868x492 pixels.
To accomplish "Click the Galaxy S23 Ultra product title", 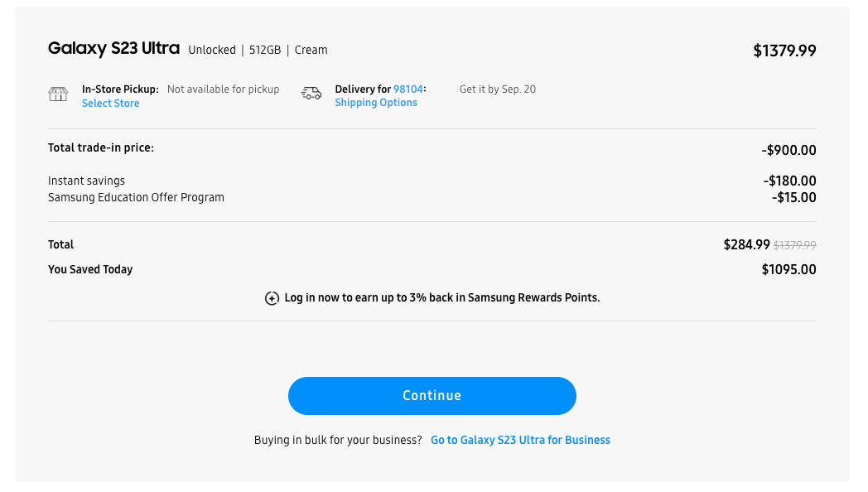I will 113,49.
